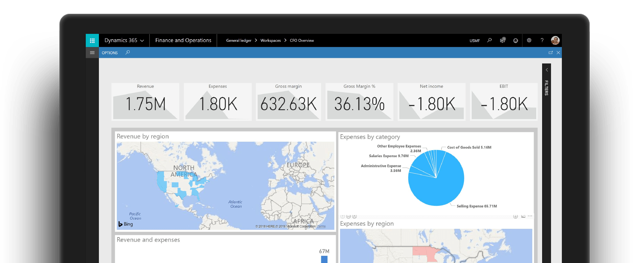Select the EBIT card

pos(504,102)
